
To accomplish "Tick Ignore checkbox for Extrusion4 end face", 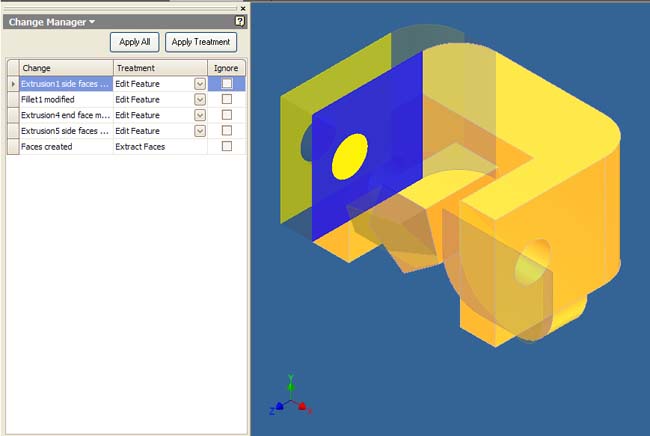I will [x=227, y=115].
